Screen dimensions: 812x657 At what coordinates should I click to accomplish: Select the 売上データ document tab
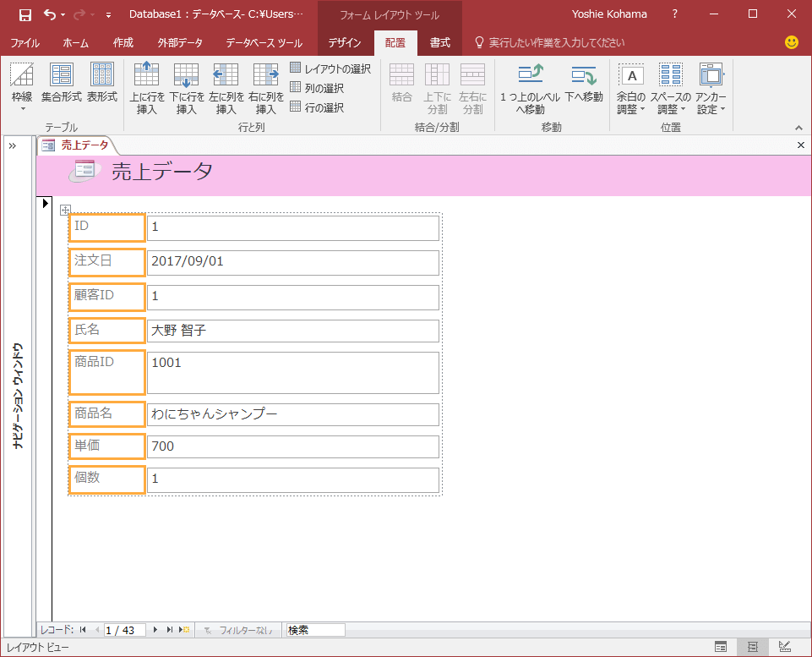pos(78,145)
